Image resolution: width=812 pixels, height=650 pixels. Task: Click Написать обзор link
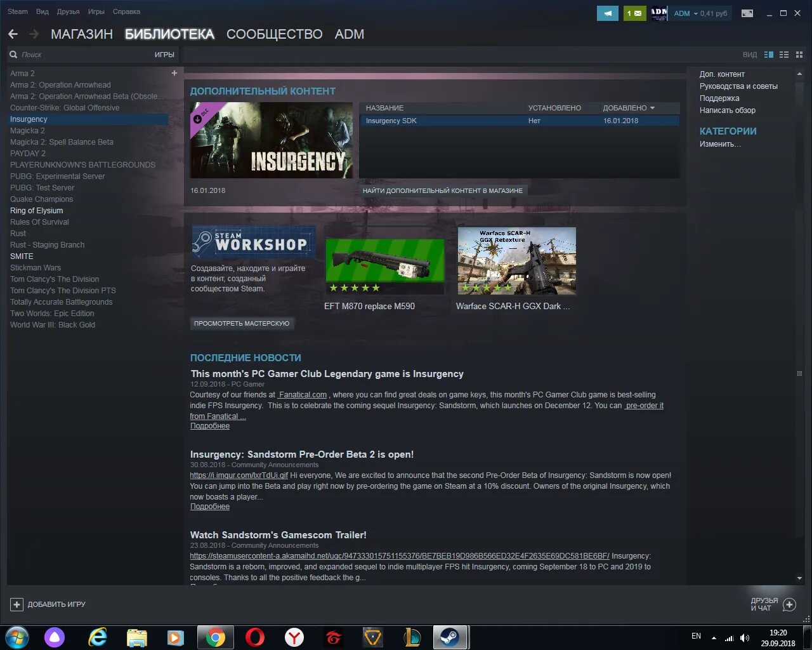coord(728,110)
